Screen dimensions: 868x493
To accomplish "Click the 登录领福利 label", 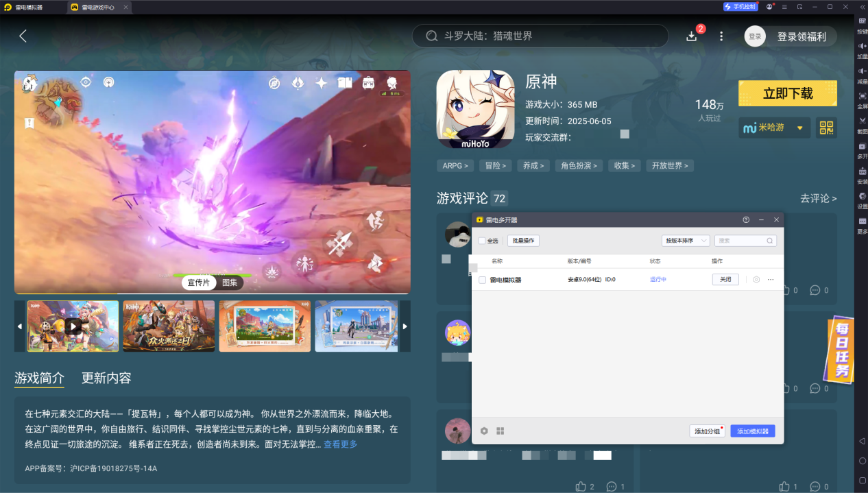I will point(801,36).
